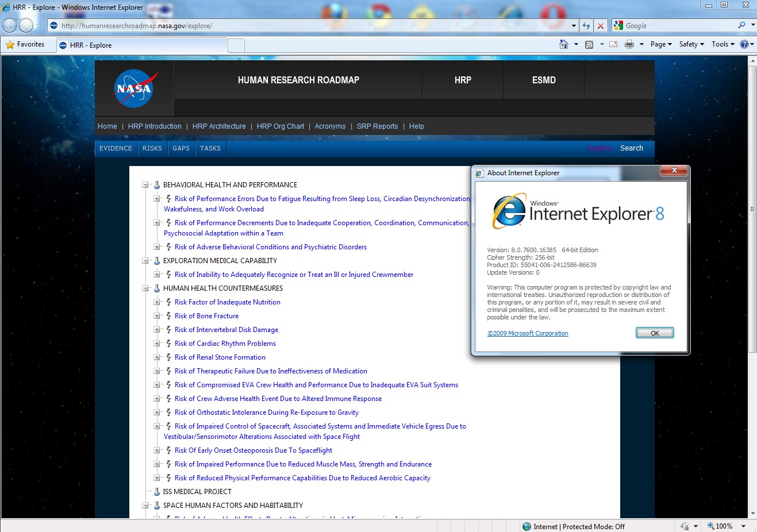
Task: Click the Internet zone globe in status bar
Action: (527, 526)
